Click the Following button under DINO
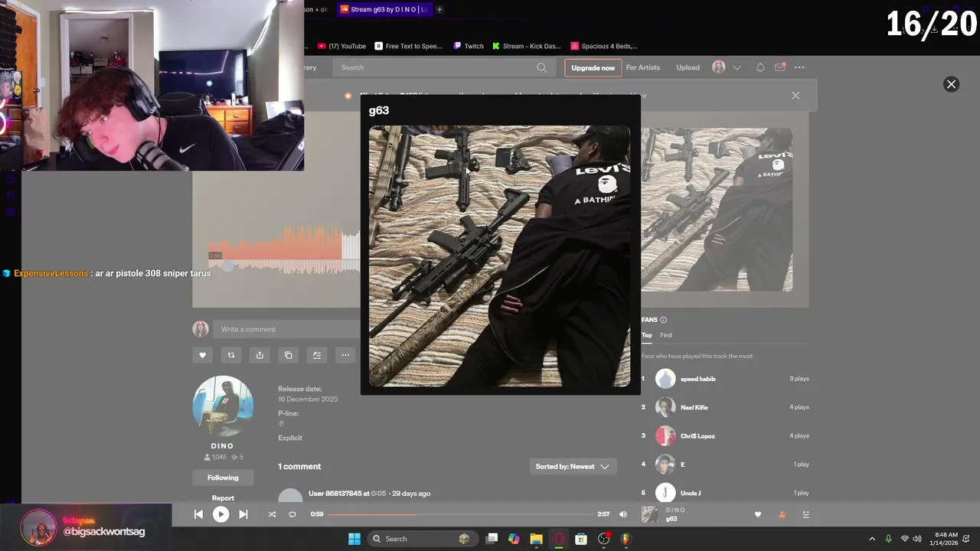The width and height of the screenshot is (980, 551). click(223, 478)
